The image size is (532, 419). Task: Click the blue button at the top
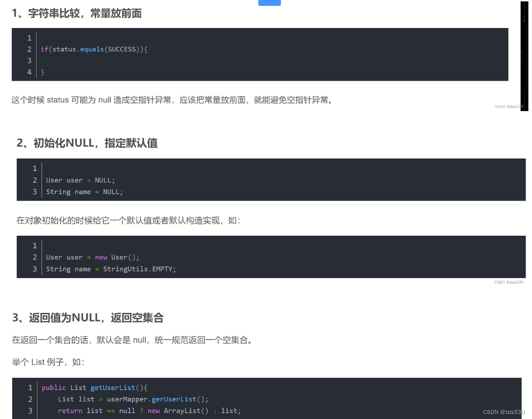coord(269,2)
